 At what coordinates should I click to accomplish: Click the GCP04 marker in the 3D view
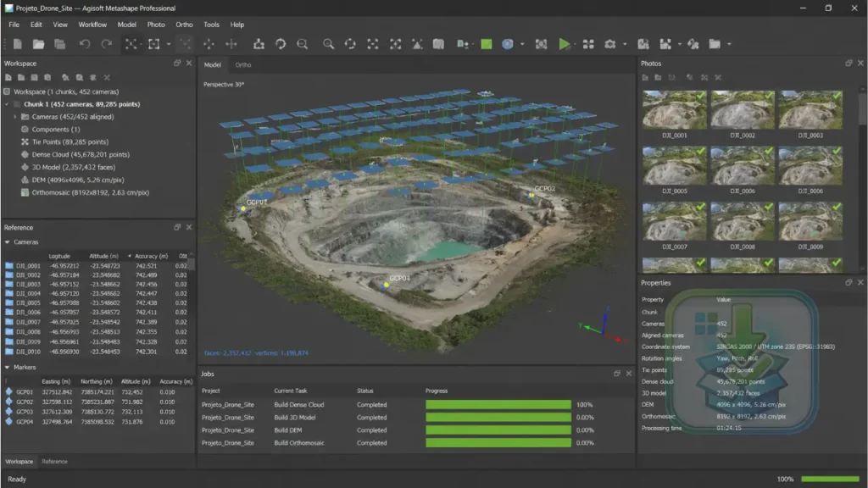[x=386, y=285]
